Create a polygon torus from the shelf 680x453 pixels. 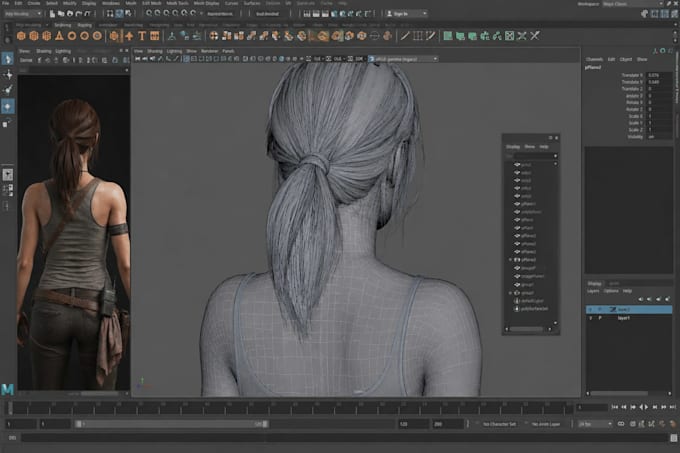pos(72,36)
